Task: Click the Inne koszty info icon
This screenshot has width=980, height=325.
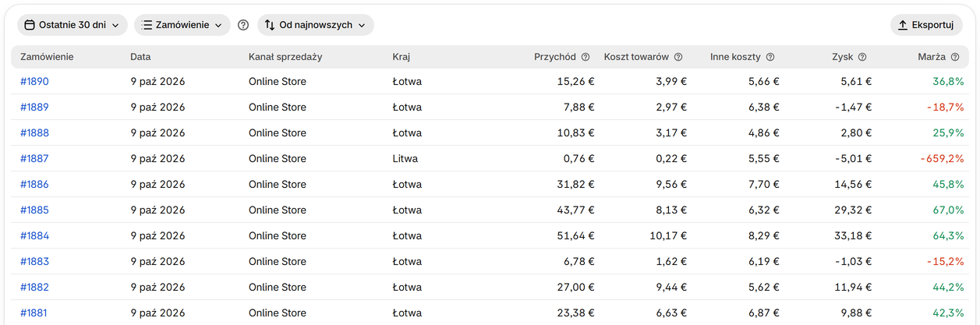Action: [770, 57]
